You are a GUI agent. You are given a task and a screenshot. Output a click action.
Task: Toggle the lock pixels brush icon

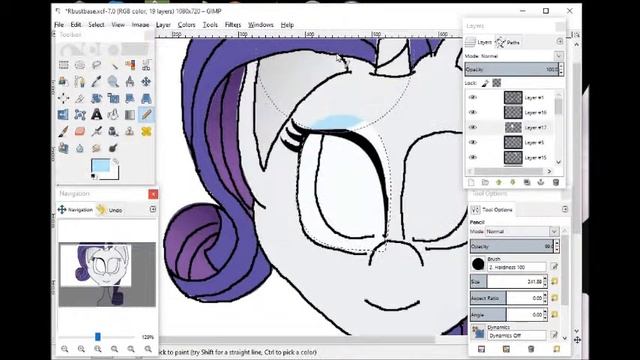[485, 83]
